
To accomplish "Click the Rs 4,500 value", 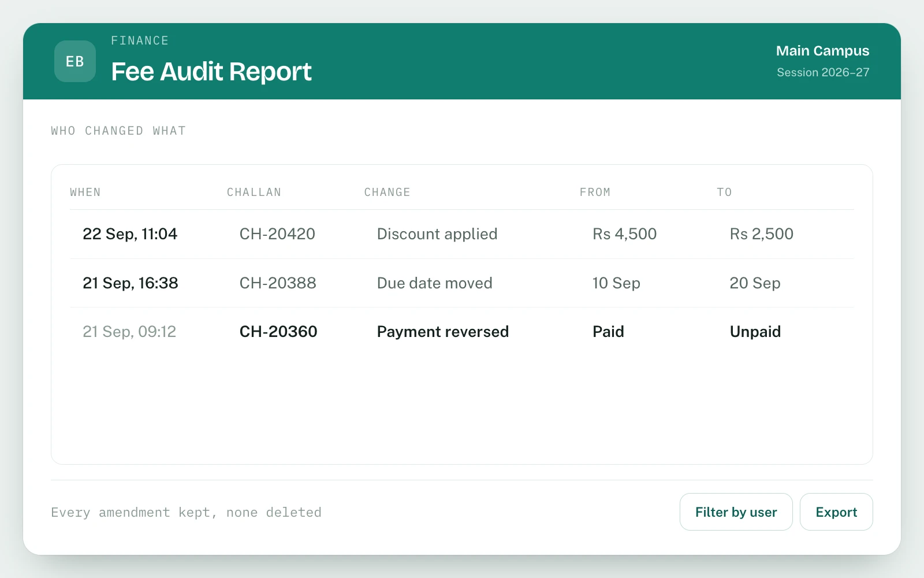I will click(x=624, y=234).
